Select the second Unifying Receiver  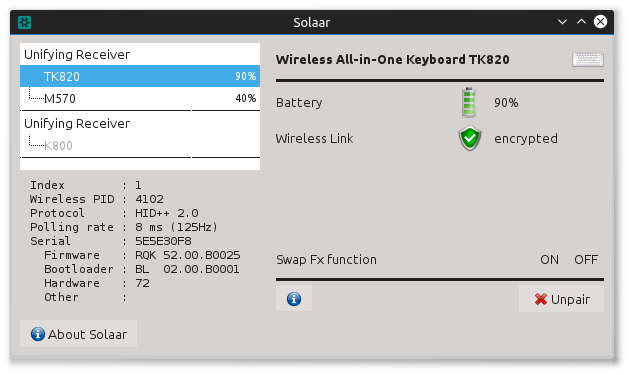(140, 123)
